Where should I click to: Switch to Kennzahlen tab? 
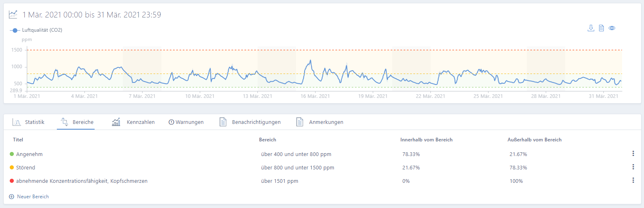134,122
